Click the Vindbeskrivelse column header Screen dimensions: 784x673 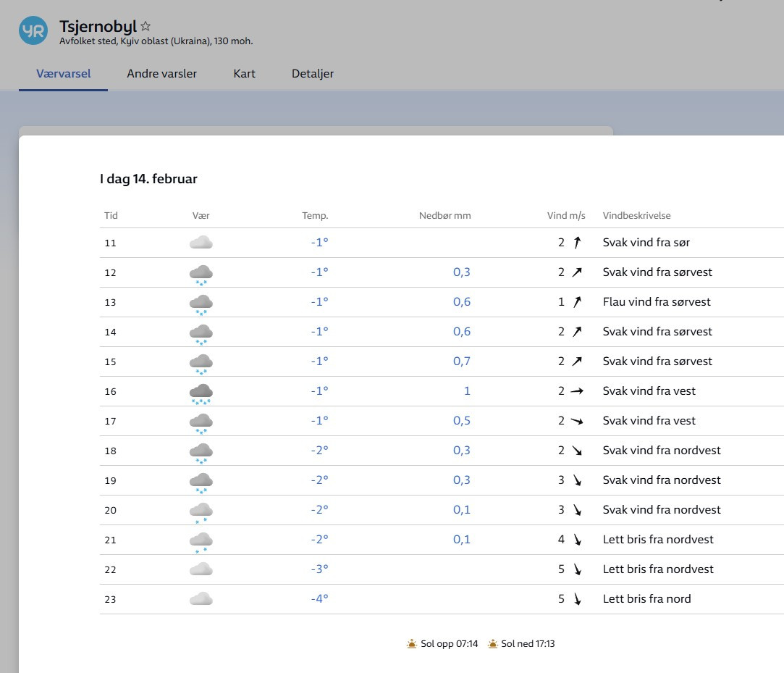[636, 216]
